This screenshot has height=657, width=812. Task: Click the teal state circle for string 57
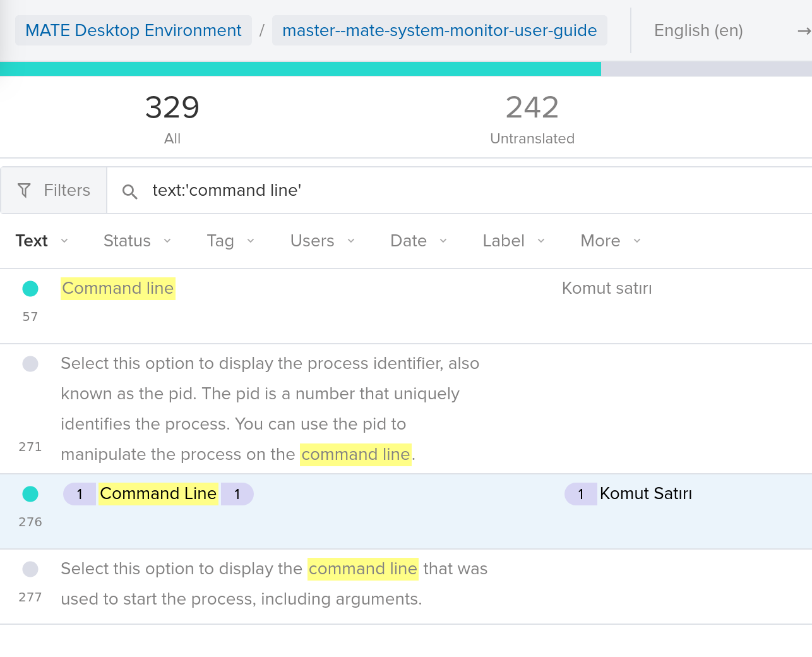[x=30, y=288]
